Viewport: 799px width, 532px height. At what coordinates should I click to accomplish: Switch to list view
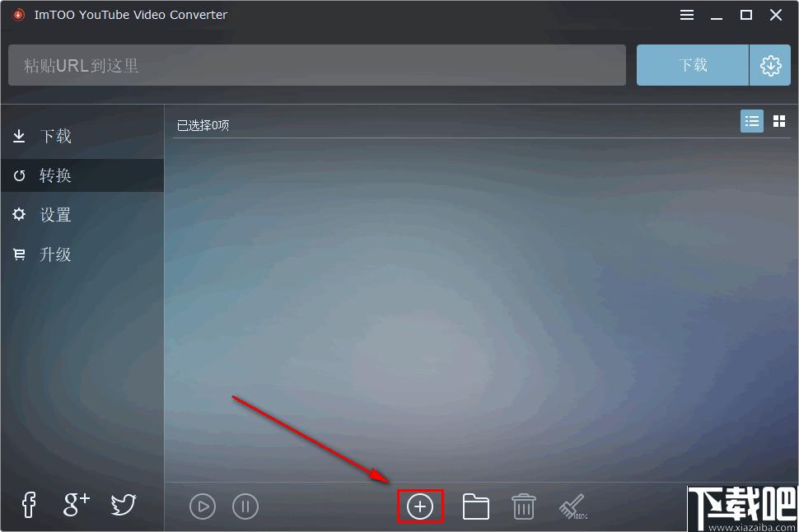(751, 121)
